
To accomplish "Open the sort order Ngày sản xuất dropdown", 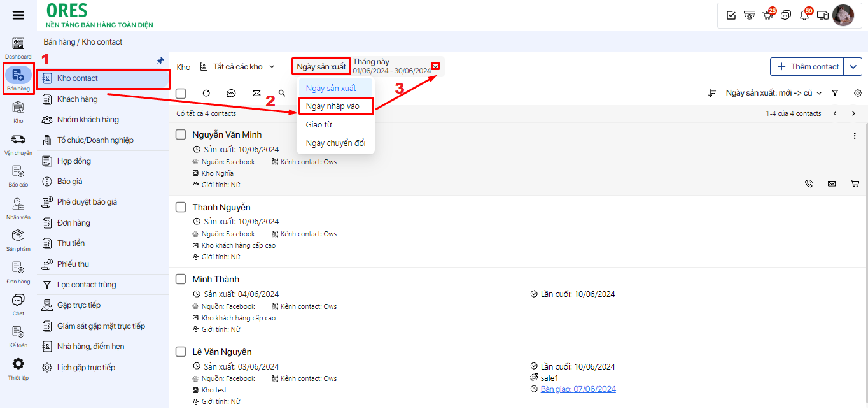I will [x=773, y=93].
